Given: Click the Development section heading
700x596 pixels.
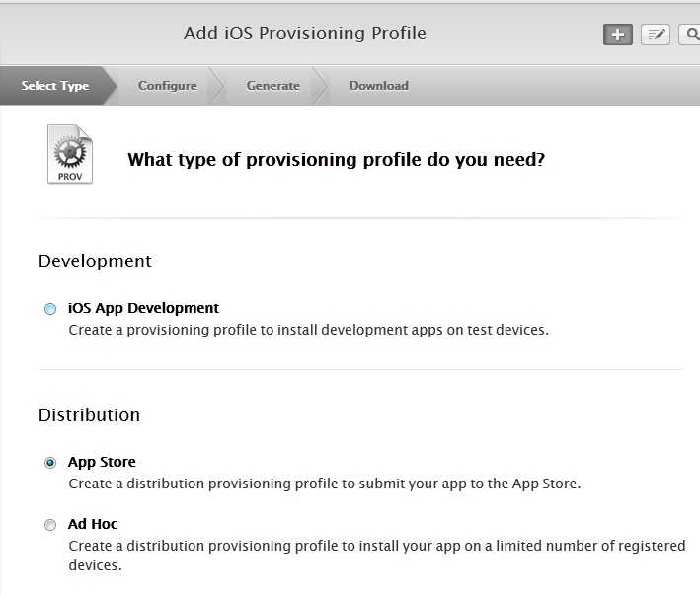Looking at the screenshot, I should click(95, 261).
